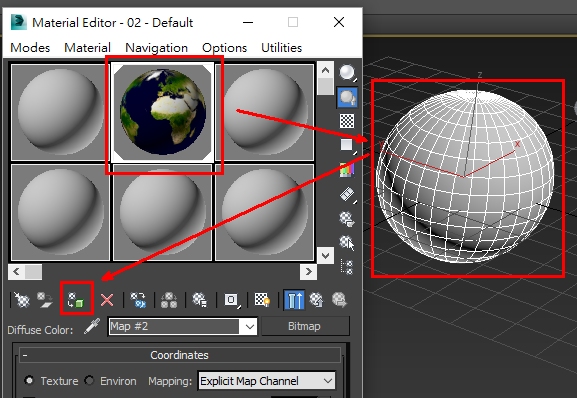Expand the Map #2 name dropdown arrow
This screenshot has height=398, width=577.
click(x=249, y=327)
